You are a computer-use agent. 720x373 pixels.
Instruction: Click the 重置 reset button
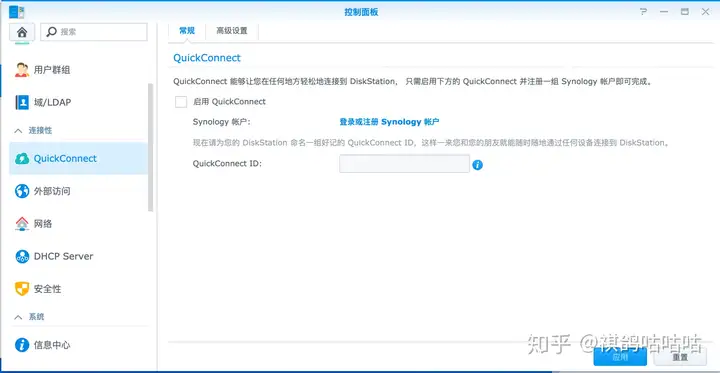680,356
